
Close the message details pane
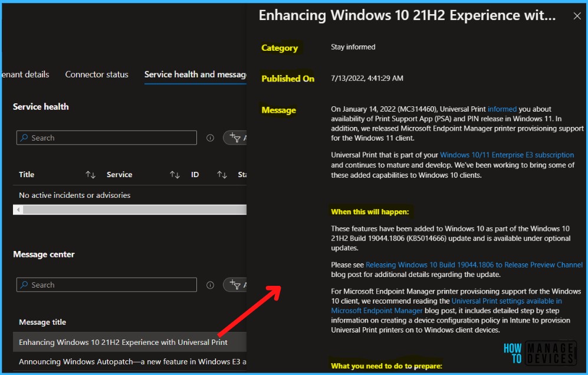[x=577, y=16]
